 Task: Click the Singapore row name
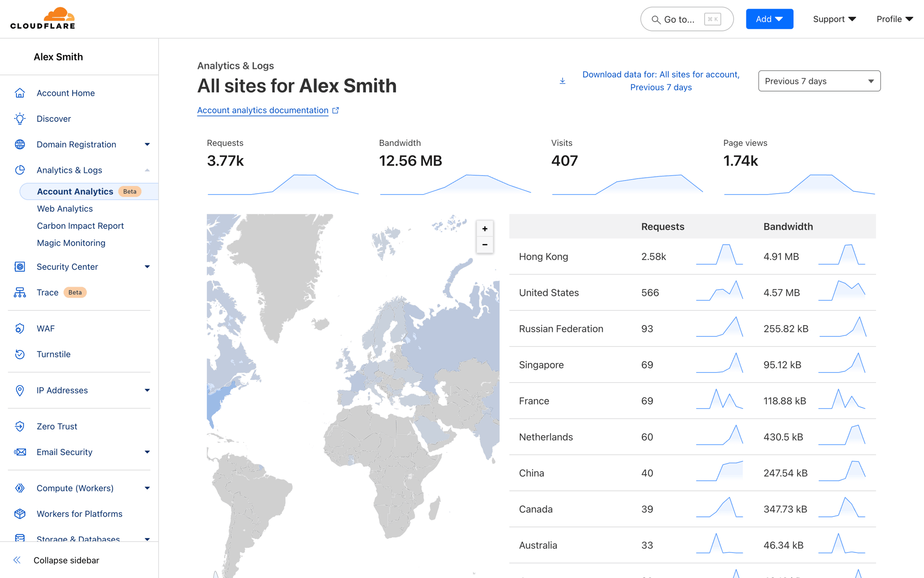pos(541,365)
